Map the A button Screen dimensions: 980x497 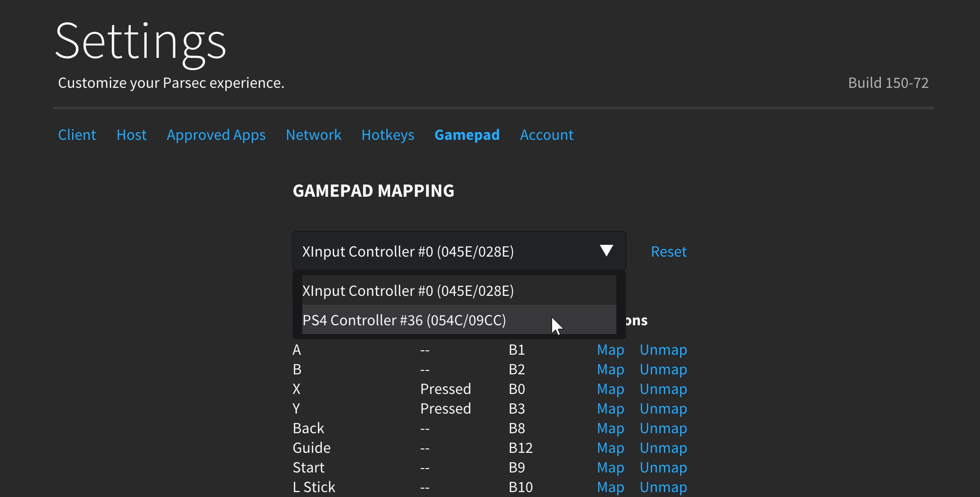click(610, 350)
